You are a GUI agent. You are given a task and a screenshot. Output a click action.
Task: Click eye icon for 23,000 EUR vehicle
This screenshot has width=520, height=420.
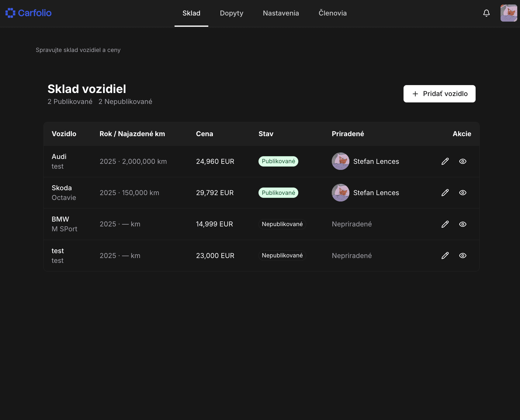pos(463,256)
